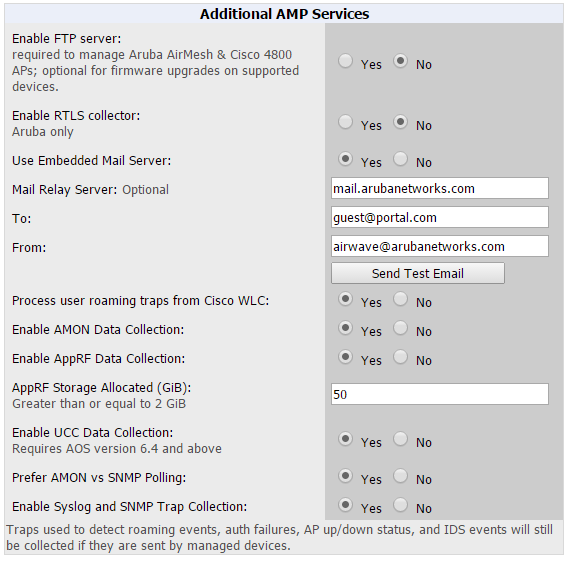Screen dimensions: 564x563
Task: Focus the To email address field
Action: (x=440, y=217)
